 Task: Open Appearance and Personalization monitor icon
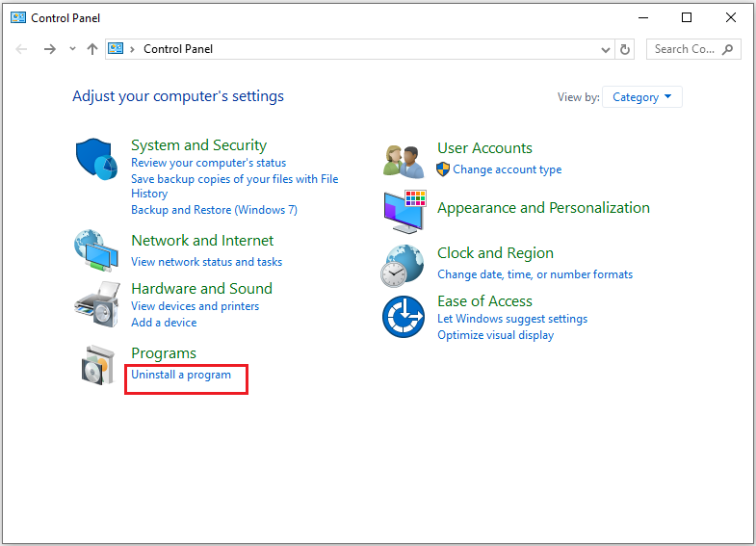pos(404,210)
